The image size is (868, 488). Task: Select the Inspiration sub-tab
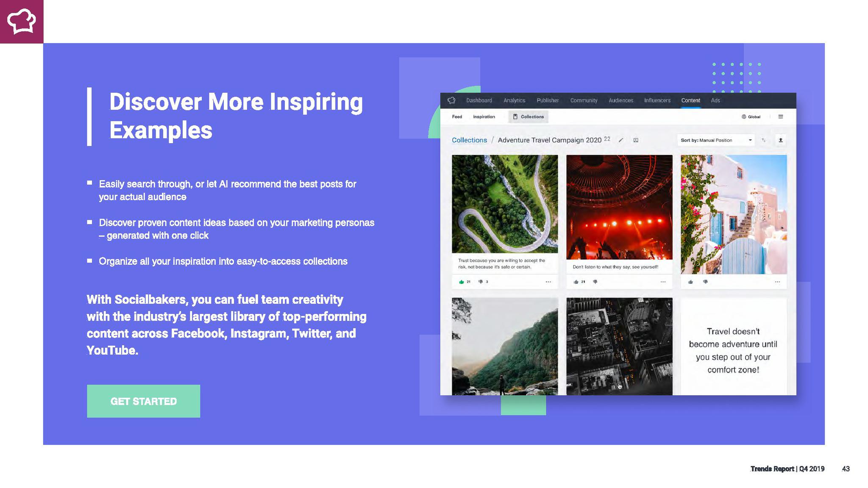coord(484,116)
